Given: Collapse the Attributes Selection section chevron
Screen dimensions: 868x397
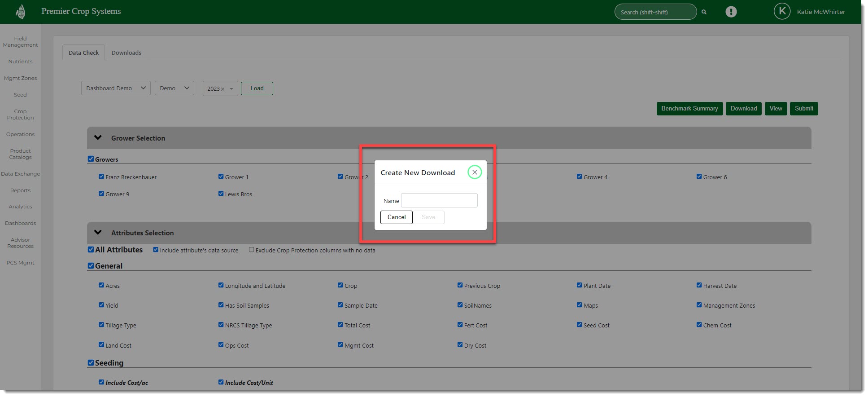Looking at the screenshot, I should [x=98, y=233].
